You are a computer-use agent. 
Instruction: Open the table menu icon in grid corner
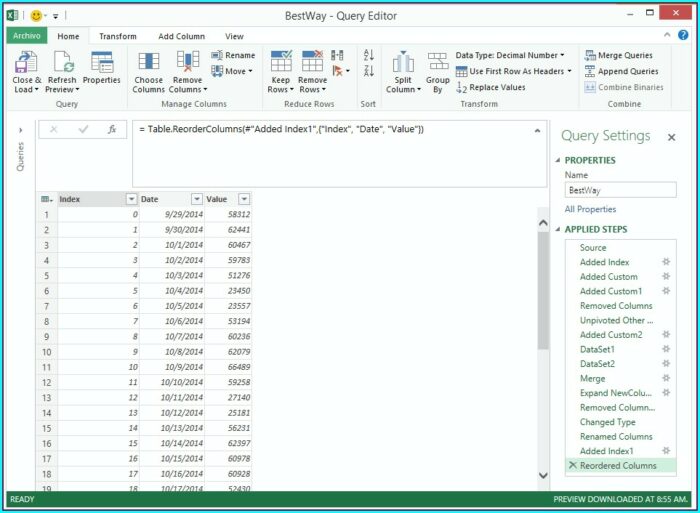pyautogui.click(x=46, y=199)
